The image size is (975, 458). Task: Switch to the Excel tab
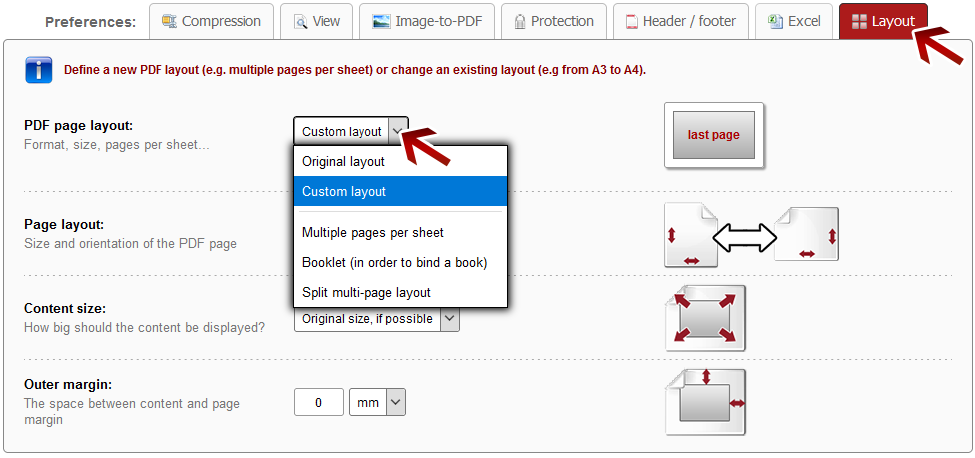[793, 21]
